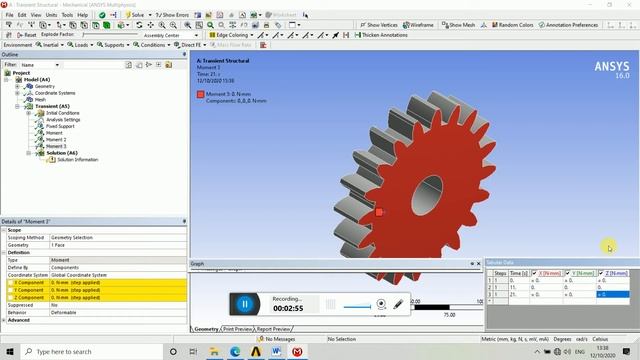Click the X Component value field
The image size is (640, 360).
[x=118, y=282]
